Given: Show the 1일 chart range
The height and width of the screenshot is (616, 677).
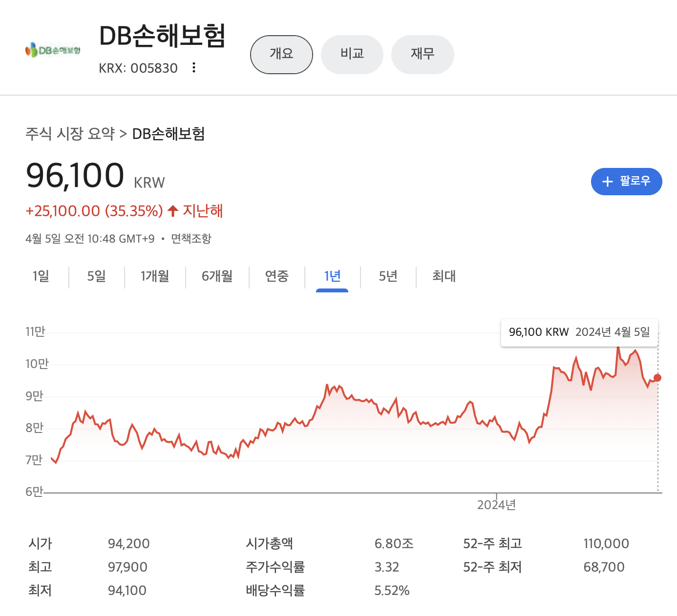Looking at the screenshot, I should click(x=41, y=276).
